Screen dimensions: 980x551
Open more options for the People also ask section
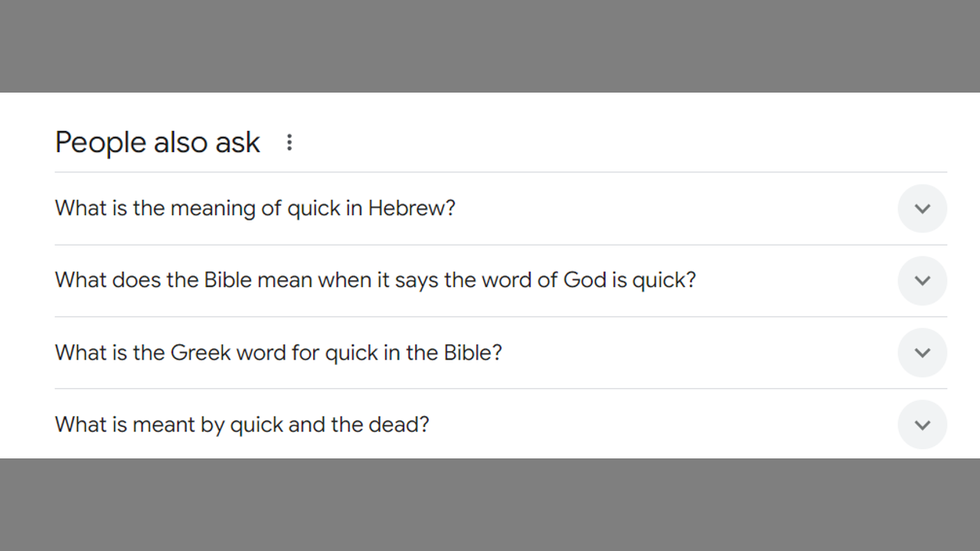pos(289,142)
